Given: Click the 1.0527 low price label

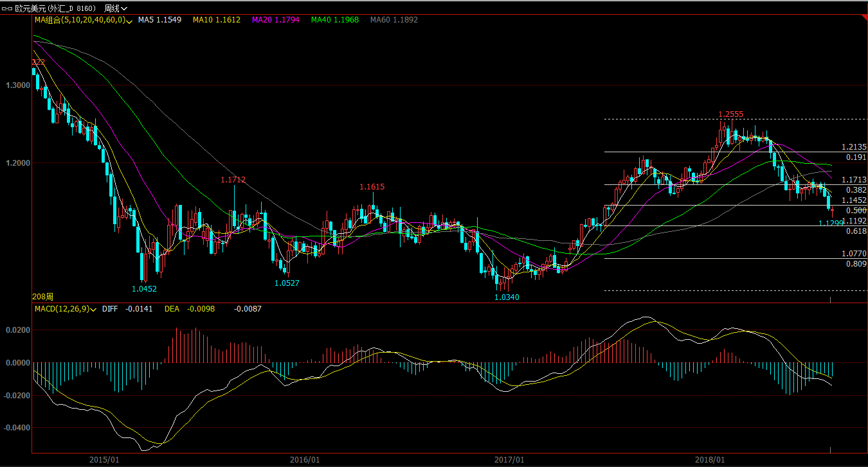Looking at the screenshot, I should coord(287,283).
